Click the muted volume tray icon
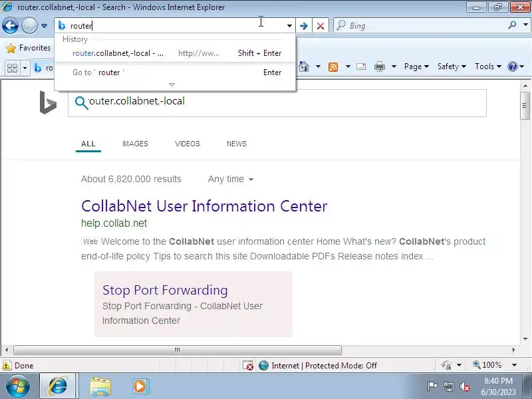532x399 pixels. click(464, 386)
